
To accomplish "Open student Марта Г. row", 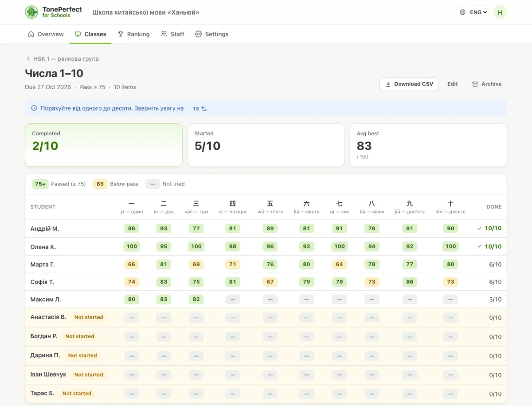I will 266,264.
